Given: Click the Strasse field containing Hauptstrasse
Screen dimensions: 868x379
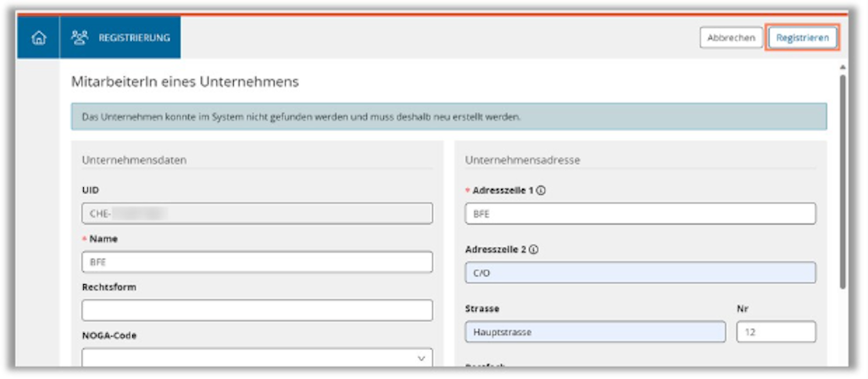Looking at the screenshot, I should point(595,332).
